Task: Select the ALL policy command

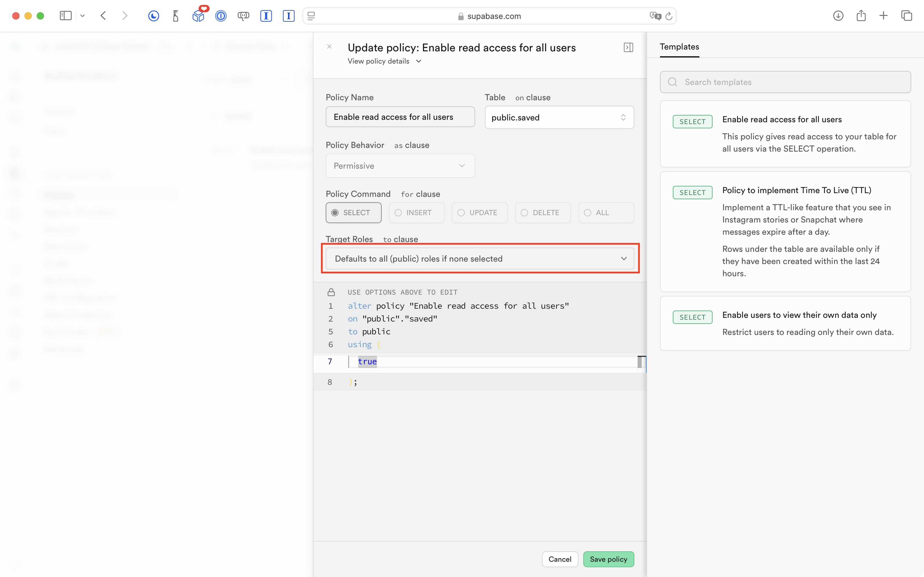Action: click(606, 213)
